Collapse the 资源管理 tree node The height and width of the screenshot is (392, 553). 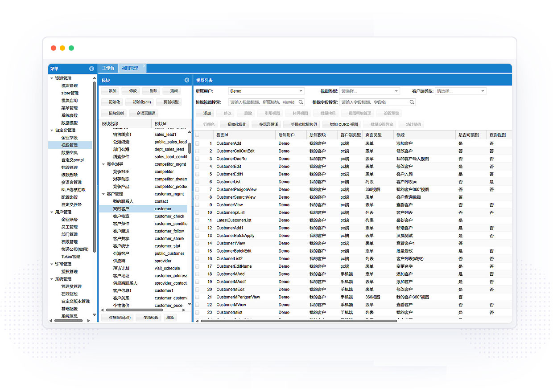click(x=51, y=78)
